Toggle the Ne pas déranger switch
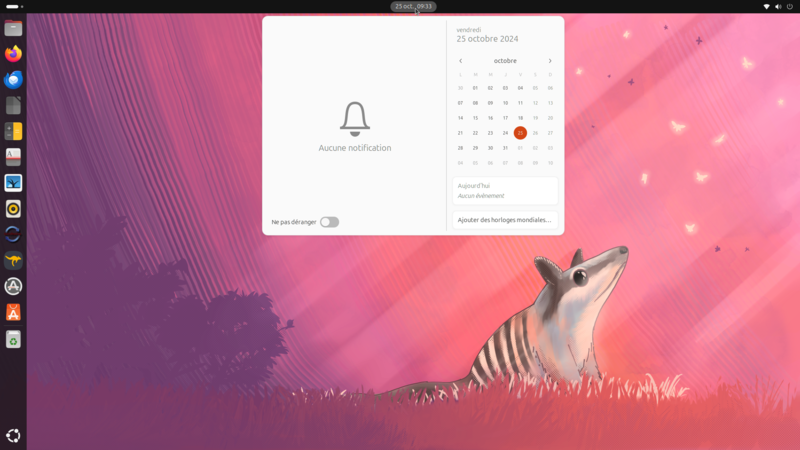The image size is (800, 450). pyautogui.click(x=330, y=222)
